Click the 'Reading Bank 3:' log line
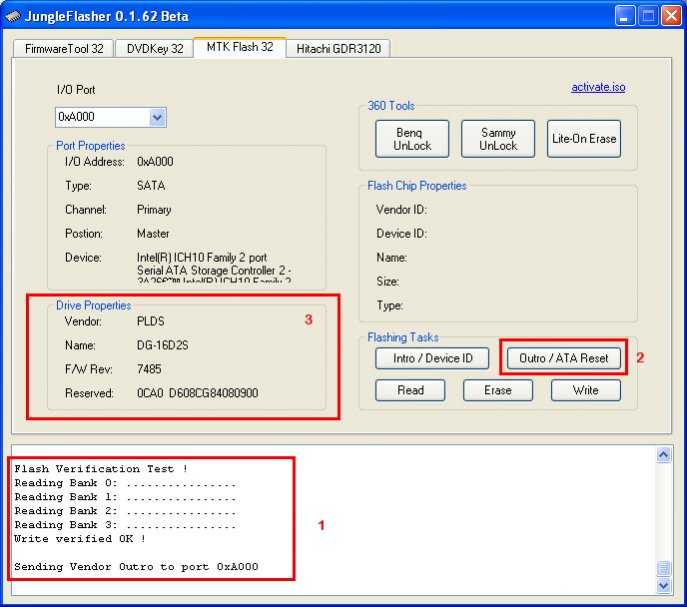This screenshot has height=607, width=687. tap(125, 525)
